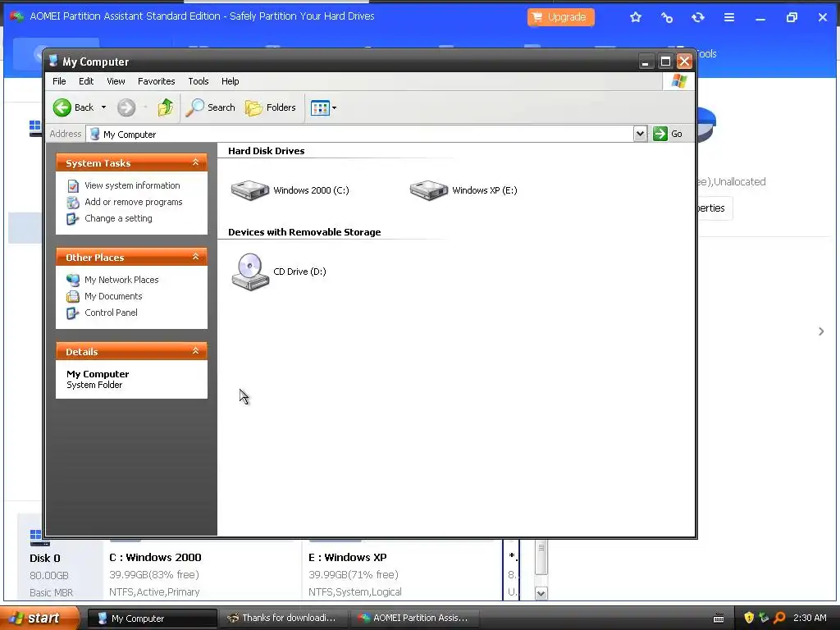Viewport: 840px width, 630px height.
Task: Click the View system information icon
Action: pos(73,186)
